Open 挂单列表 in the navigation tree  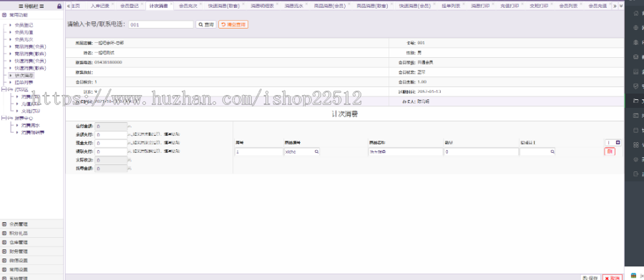coord(24,82)
